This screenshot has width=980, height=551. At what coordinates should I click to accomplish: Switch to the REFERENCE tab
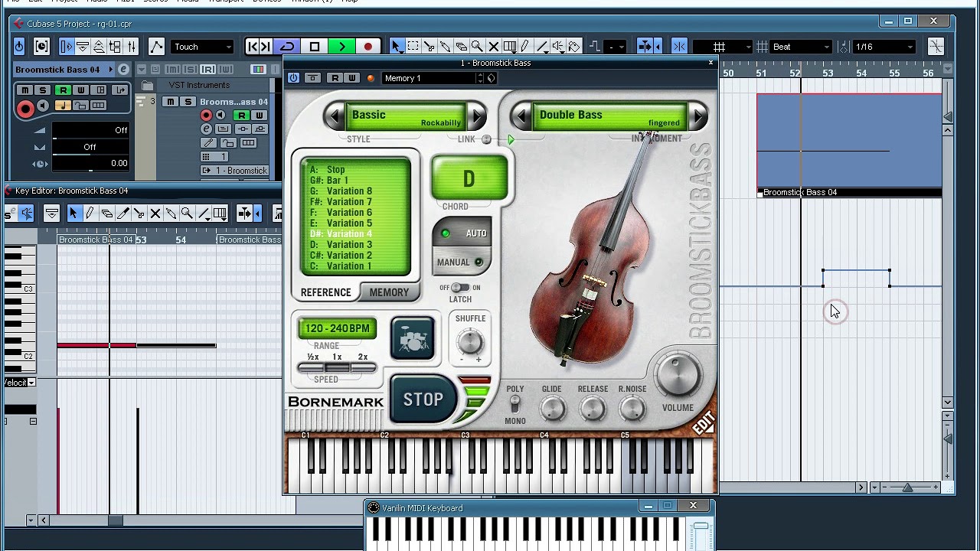(325, 292)
